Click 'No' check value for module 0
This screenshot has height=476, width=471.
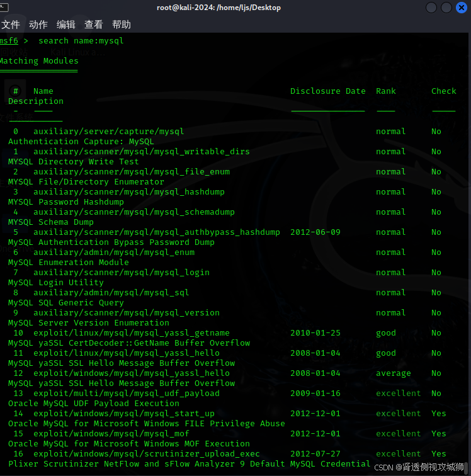click(436, 132)
